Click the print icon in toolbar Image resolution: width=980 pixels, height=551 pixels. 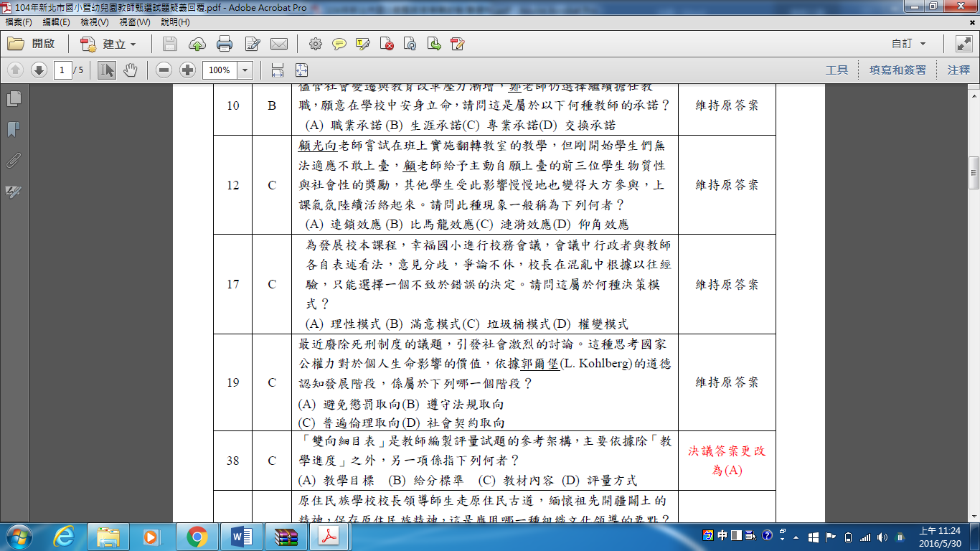click(x=225, y=44)
